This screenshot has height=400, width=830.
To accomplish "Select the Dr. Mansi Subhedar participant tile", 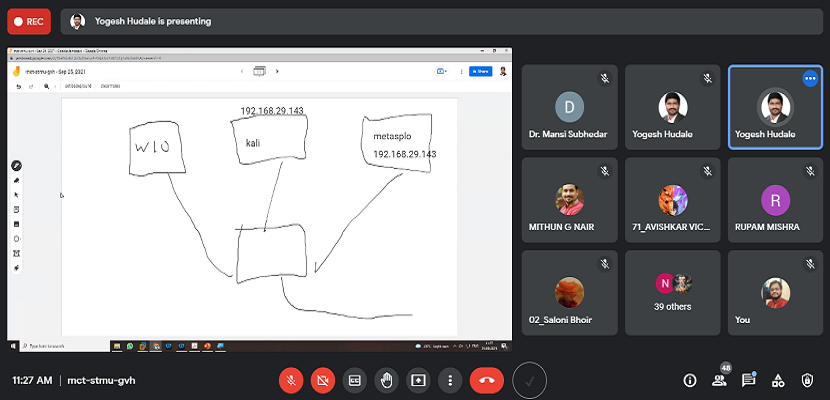I will click(570, 107).
